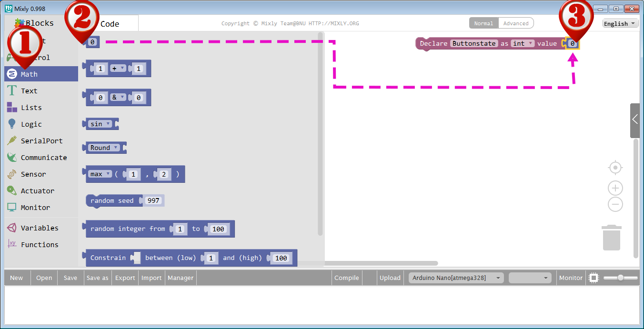
Task: Click the Monitor button in bottom toolbar
Action: pos(571,278)
